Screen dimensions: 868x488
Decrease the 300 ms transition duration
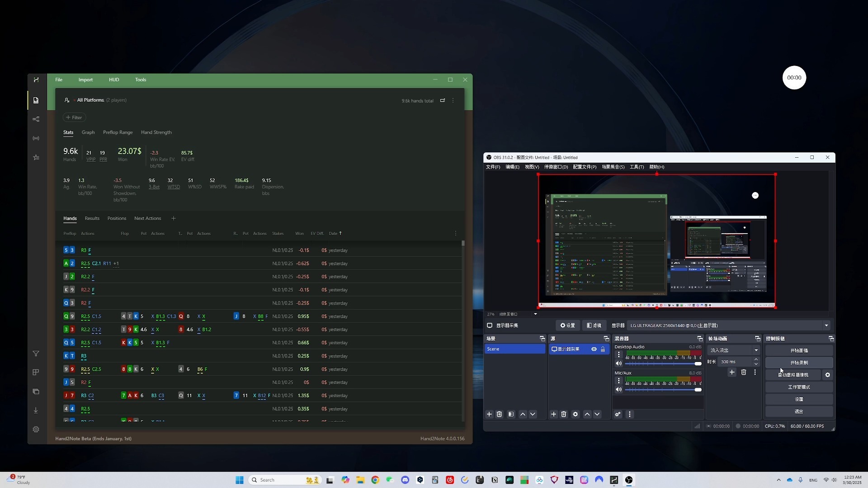click(x=756, y=364)
